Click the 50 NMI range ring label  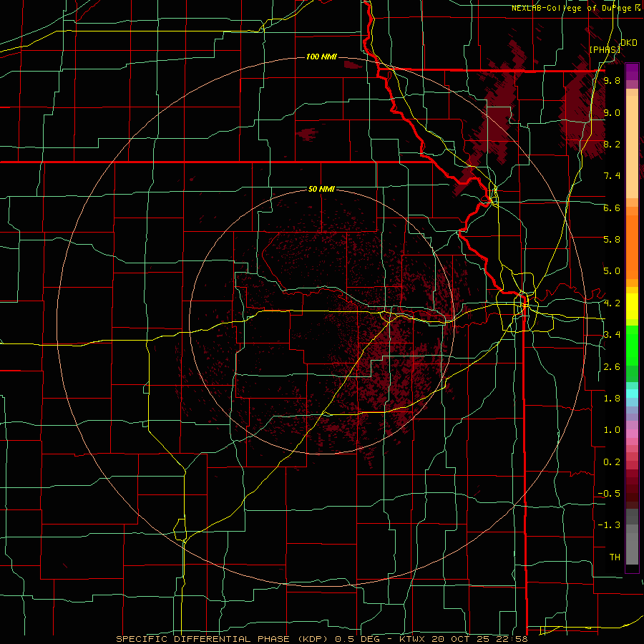pyautogui.click(x=321, y=189)
